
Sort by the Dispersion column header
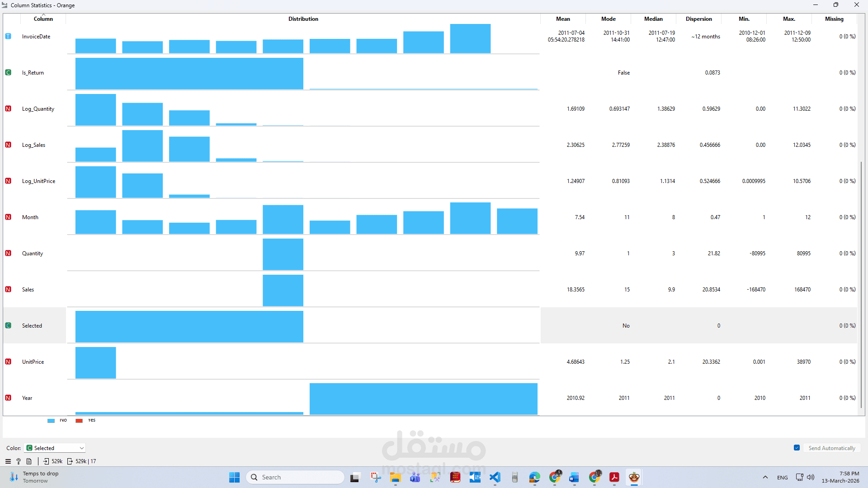pyautogui.click(x=698, y=19)
